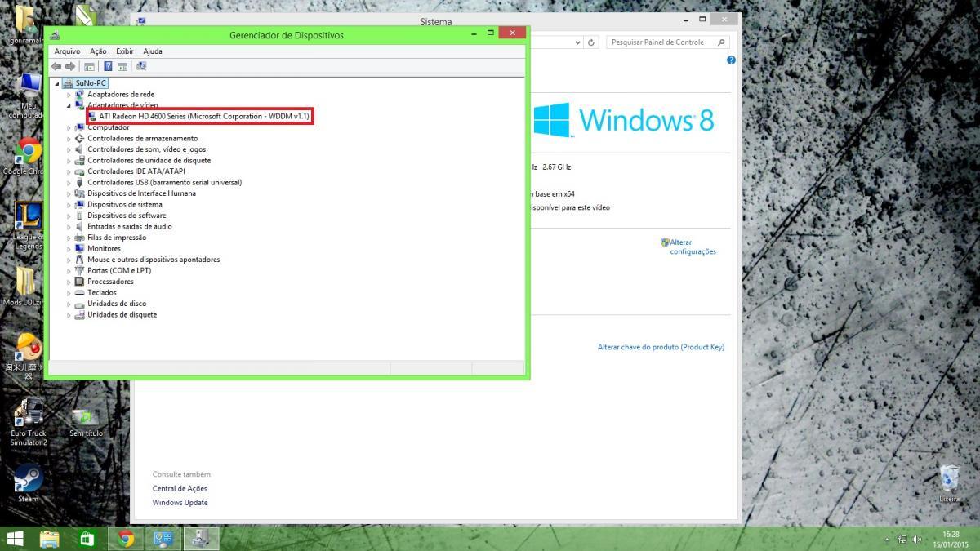Click the Dispositivos de sistema icon
This screenshot has width=980, height=551.
pyautogui.click(x=79, y=205)
